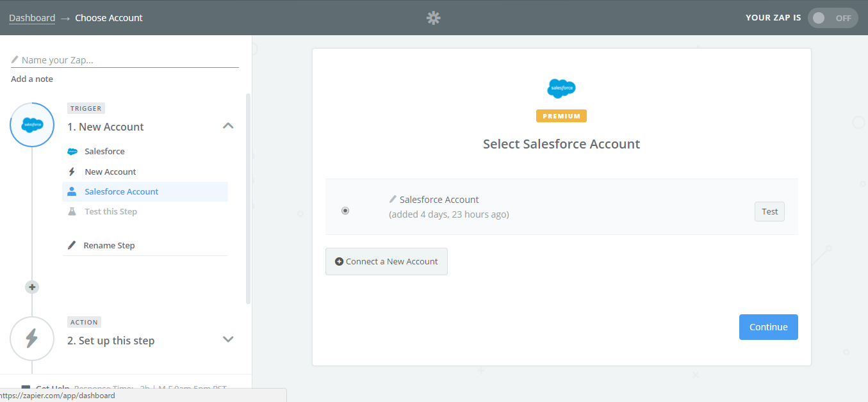Click the blue Continue button
Screen dimensions: 868x402
pos(768,327)
